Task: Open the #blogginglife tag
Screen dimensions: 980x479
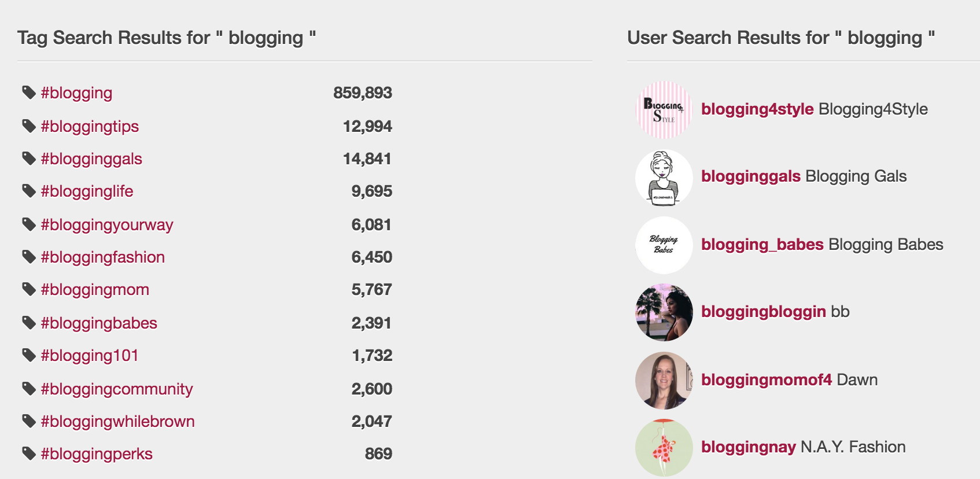Action: click(87, 191)
